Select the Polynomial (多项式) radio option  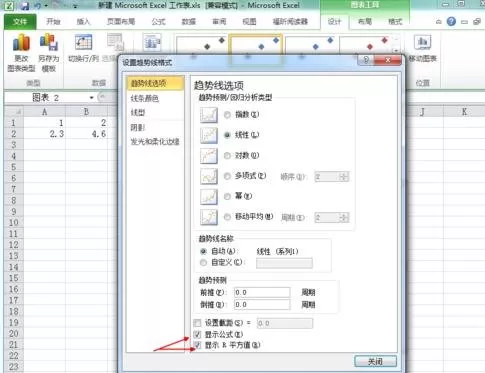point(227,176)
